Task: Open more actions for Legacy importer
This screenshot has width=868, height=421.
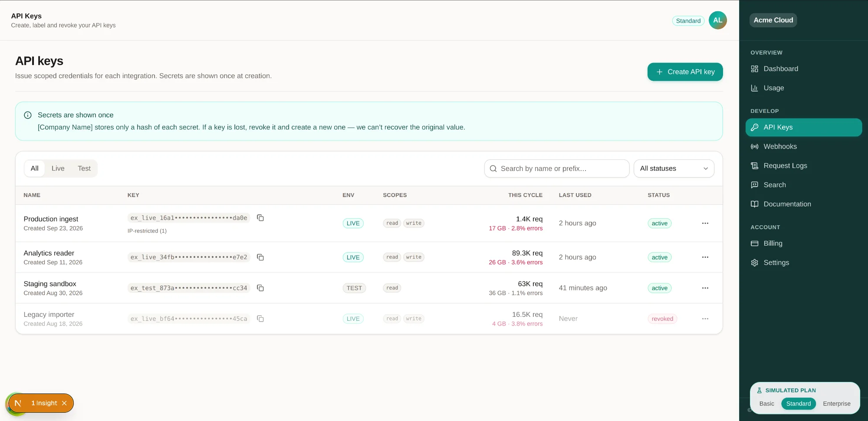Action: pyautogui.click(x=705, y=319)
